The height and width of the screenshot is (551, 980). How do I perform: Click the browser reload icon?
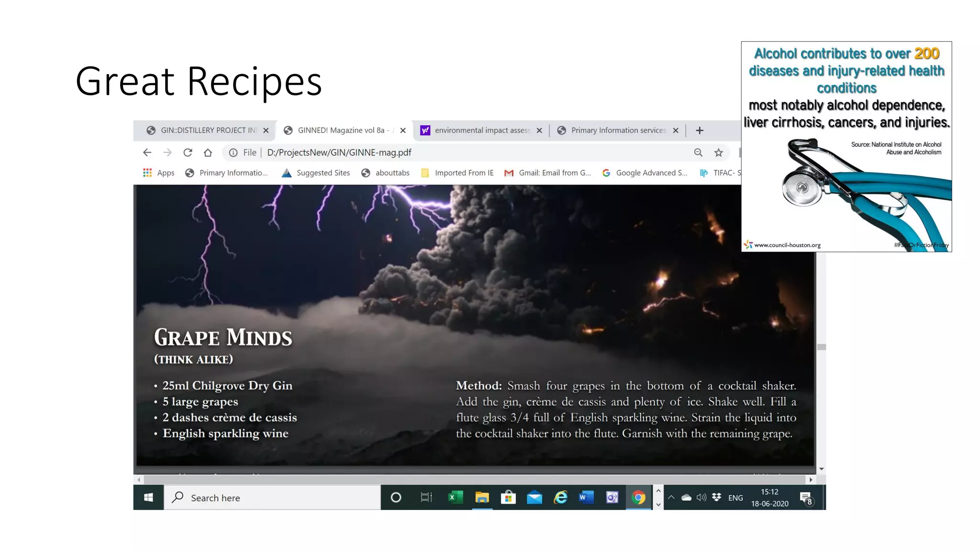pos(188,153)
